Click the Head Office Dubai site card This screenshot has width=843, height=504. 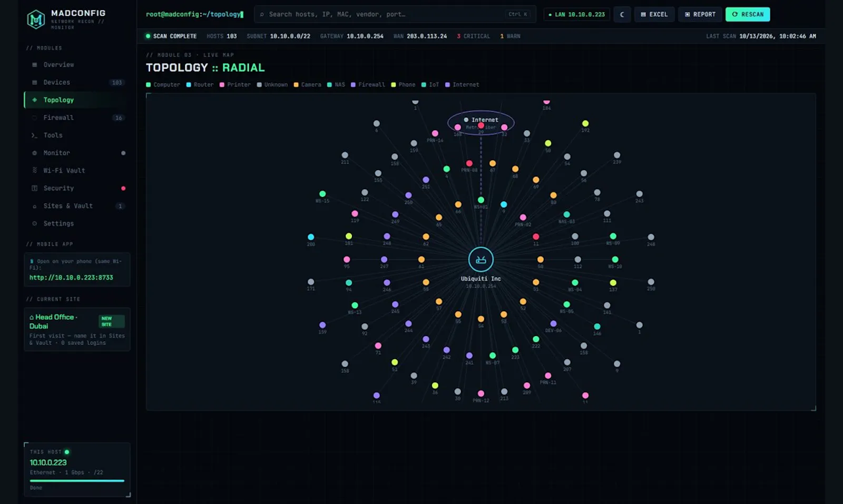pos(77,329)
